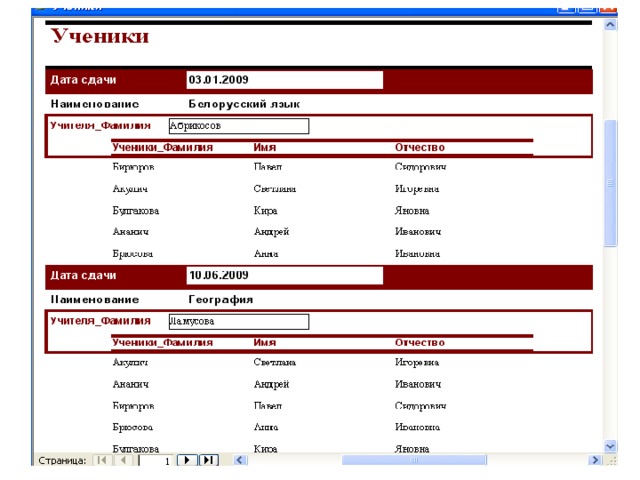Image resolution: width=640 pixels, height=480 pixels.
Task: Click patronymic Ивановна in География group
Action: [x=417, y=427]
